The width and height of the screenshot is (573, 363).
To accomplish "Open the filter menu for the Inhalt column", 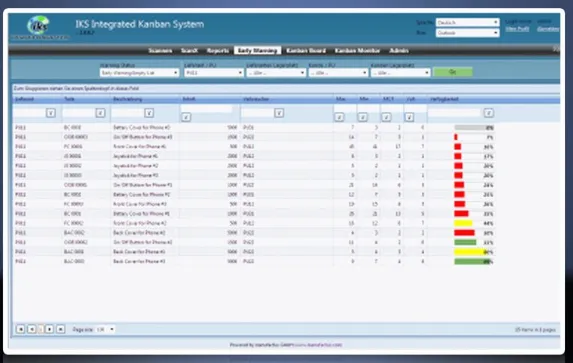I will 186,117.
